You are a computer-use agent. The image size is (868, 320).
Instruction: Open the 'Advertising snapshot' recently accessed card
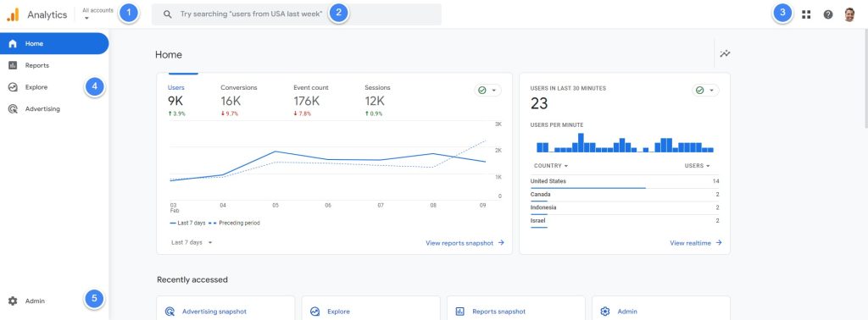225,308
